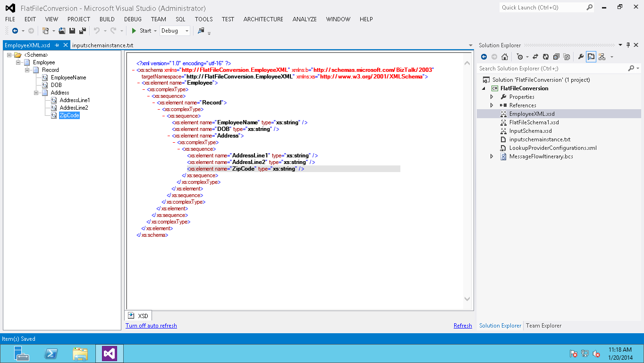The height and width of the screenshot is (363, 644).
Task: Click the Save All toolbar icon
Action: click(83, 31)
